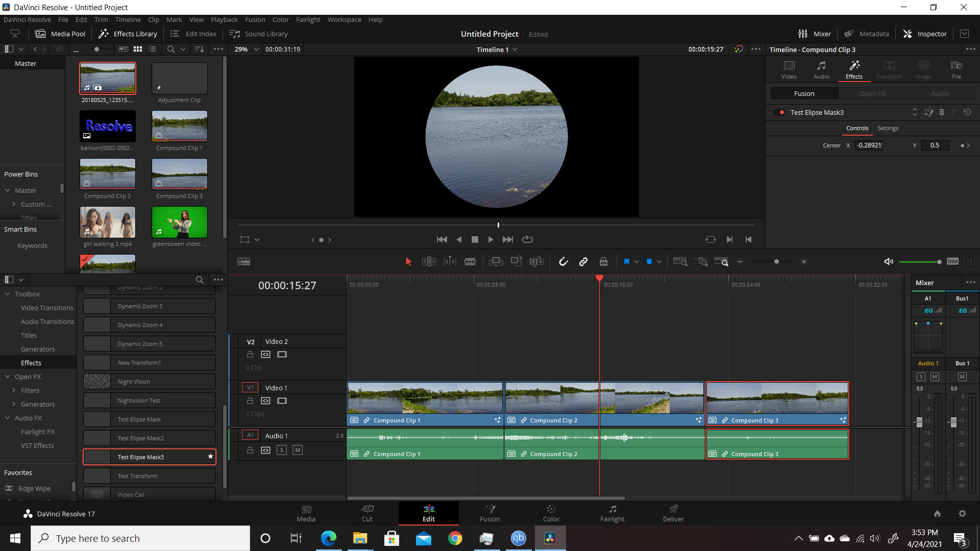The width and height of the screenshot is (980, 551).
Task: Click Full Extent Zoom icon
Action: tap(680, 262)
